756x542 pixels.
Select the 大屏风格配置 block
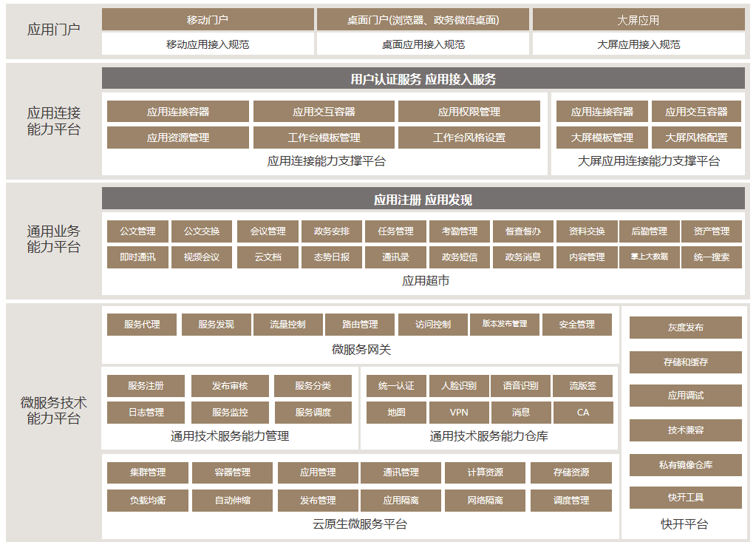(696, 138)
